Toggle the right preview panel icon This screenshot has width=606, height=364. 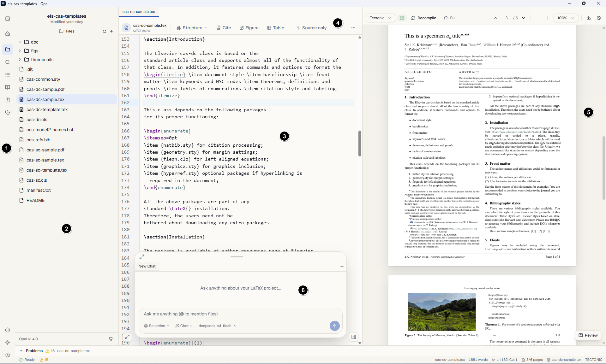[x=354, y=337]
